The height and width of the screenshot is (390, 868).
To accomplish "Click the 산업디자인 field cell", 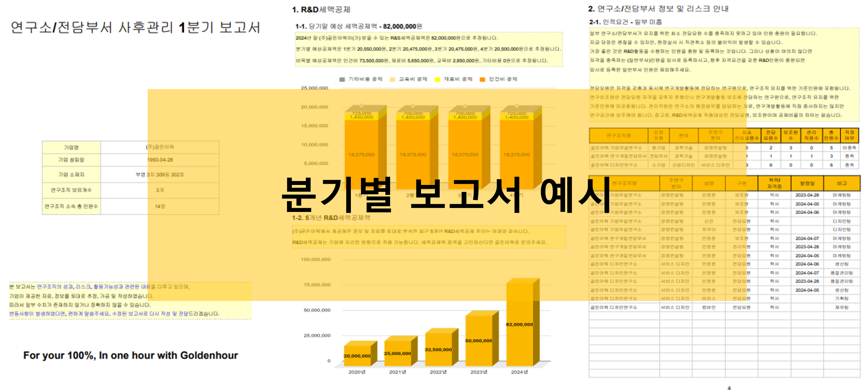I will pos(683,165).
